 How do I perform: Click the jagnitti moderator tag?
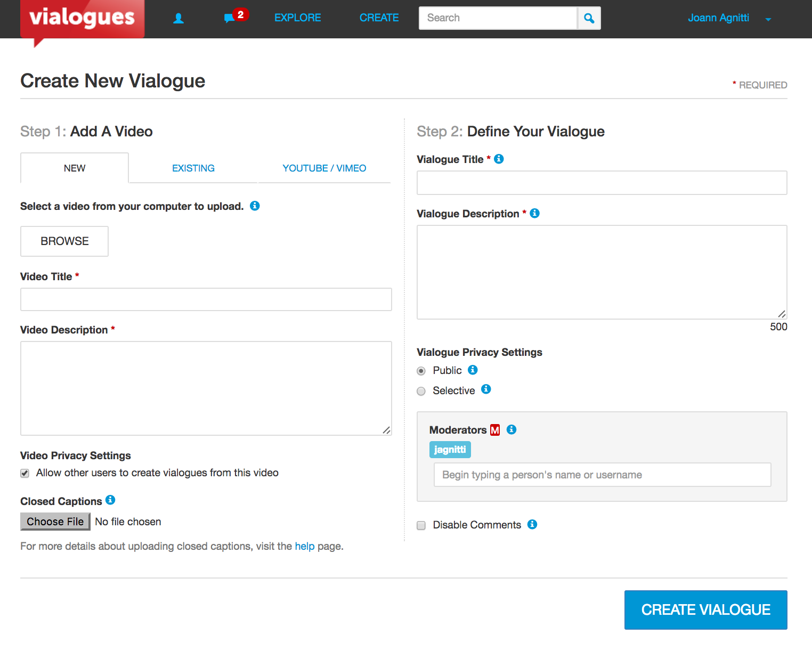450,450
